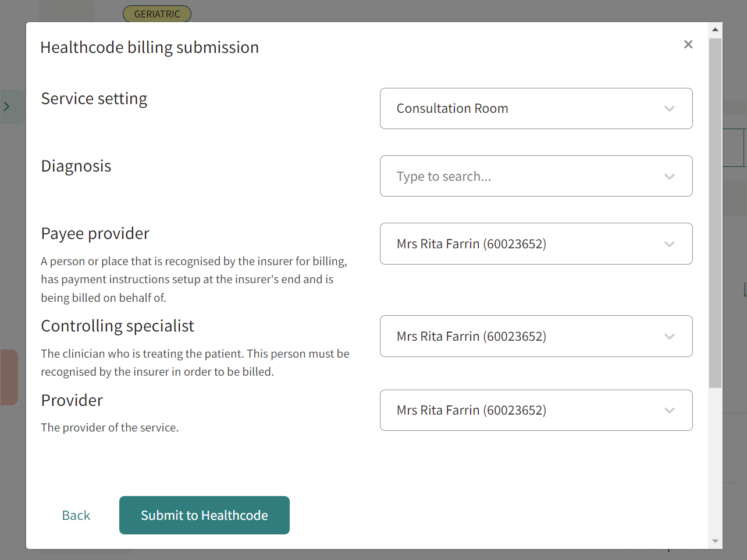Click the chevron in the Diagnosis field
Viewport: 747px width, 560px height.
(670, 177)
